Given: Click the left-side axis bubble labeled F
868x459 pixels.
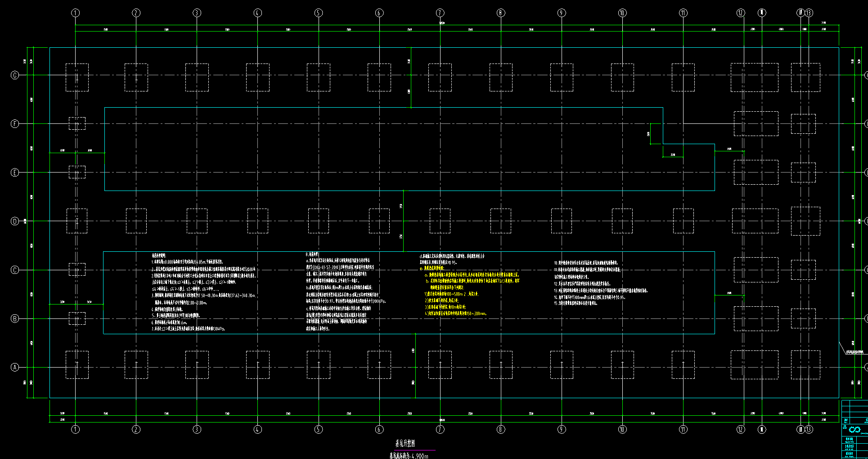Looking at the screenshot, I should 15,124.
